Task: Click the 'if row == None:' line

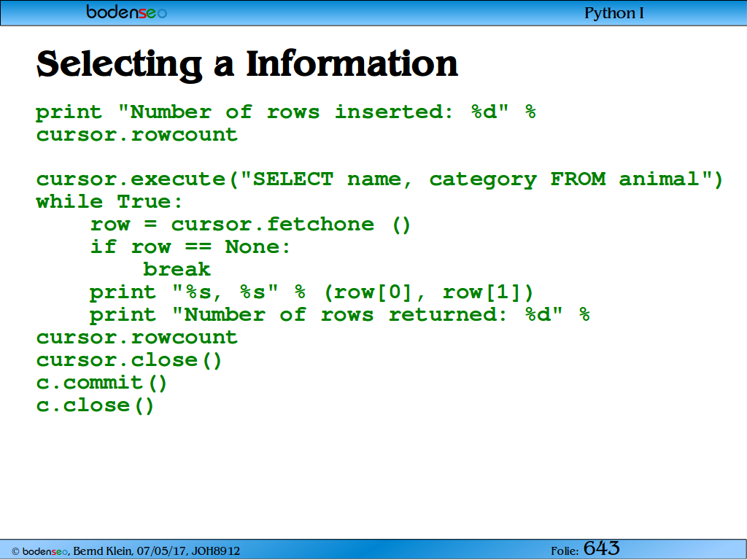Action: [x=190, y=247]
